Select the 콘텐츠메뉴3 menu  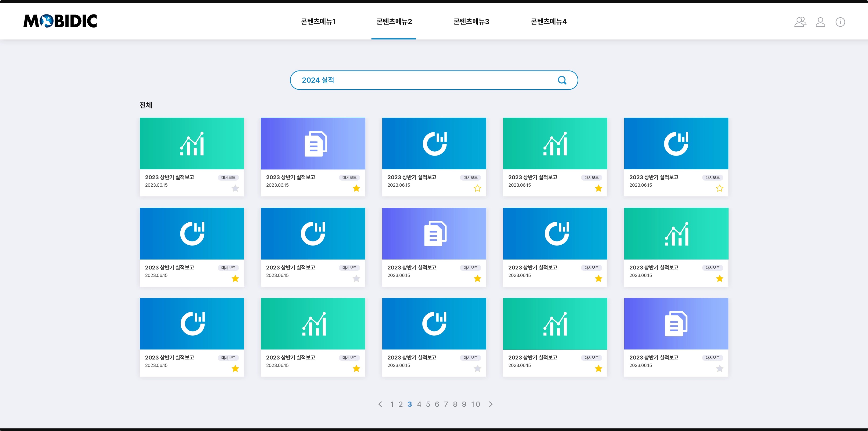tap(471, 21)
